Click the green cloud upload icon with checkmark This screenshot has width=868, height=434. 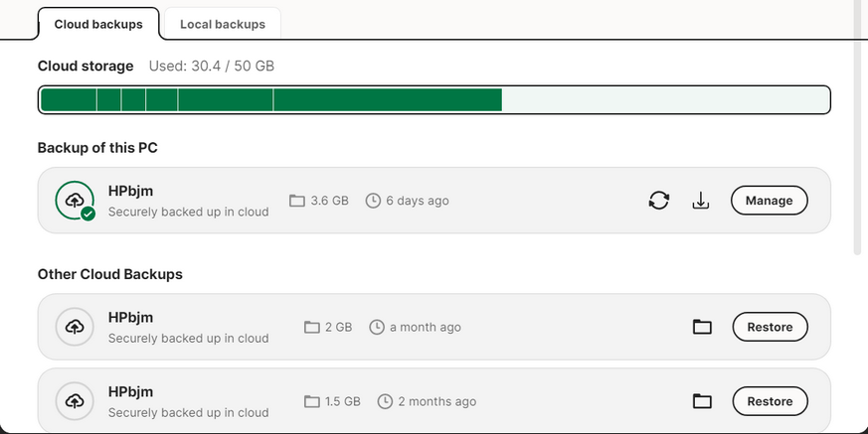click(75, 201)
